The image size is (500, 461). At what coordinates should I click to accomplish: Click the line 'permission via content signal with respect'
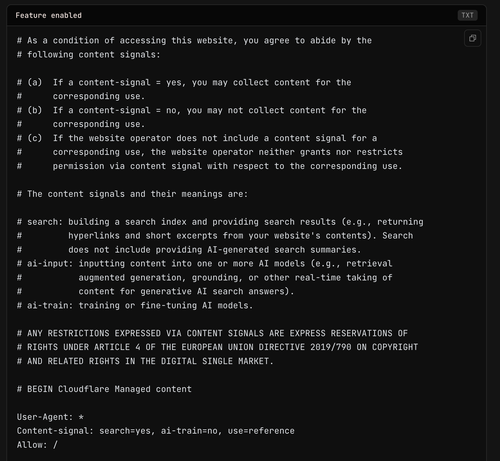210,166
